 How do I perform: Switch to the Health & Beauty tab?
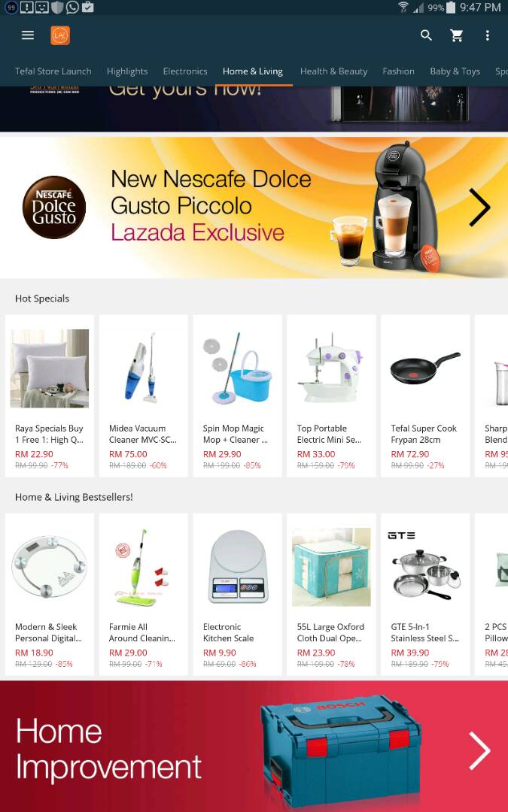coord(334,71)
